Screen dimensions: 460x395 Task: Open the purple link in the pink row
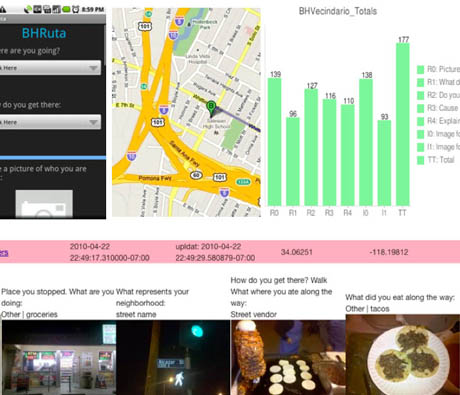click(x=4, y=253)
